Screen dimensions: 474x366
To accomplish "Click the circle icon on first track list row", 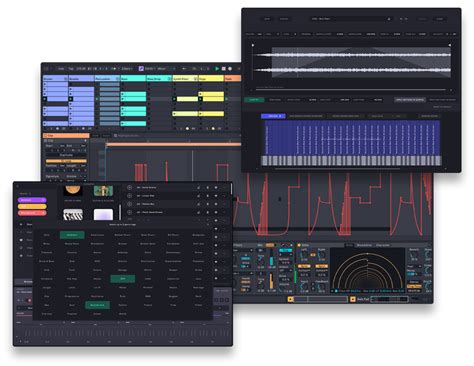I will click(129, 188).
